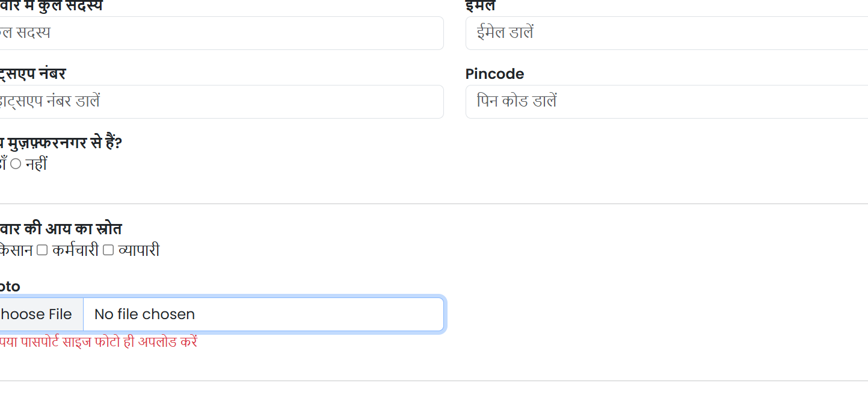
Task: Click the "मुज़फ़्फ़रनगर से हैं?" question text
Action: click(65, 144)
